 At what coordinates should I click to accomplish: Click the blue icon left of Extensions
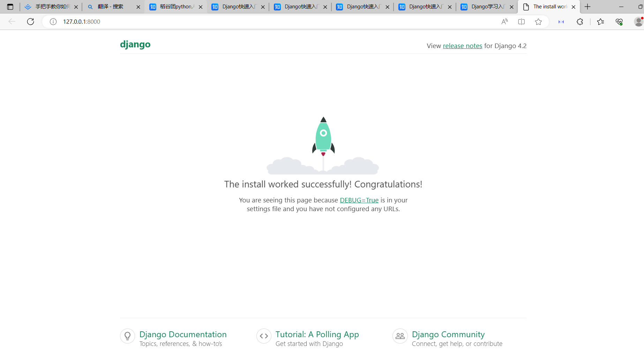(x=561, y=22)
